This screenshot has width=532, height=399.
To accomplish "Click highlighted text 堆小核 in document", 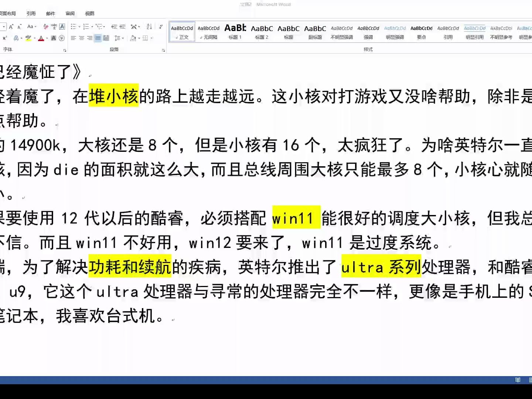I will point(114,96).
